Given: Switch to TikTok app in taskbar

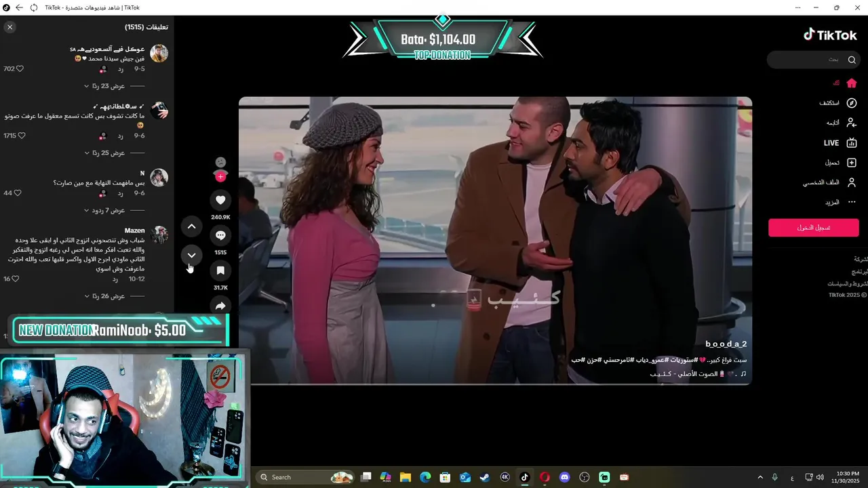Looking at the screenshot, I should 524,477.
